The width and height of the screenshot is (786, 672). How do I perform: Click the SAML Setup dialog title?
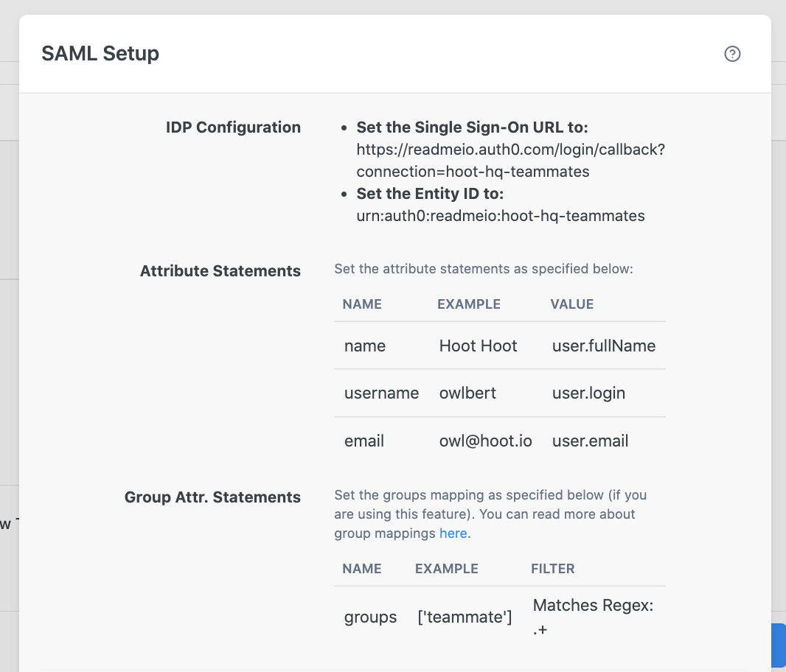point(100,54)
